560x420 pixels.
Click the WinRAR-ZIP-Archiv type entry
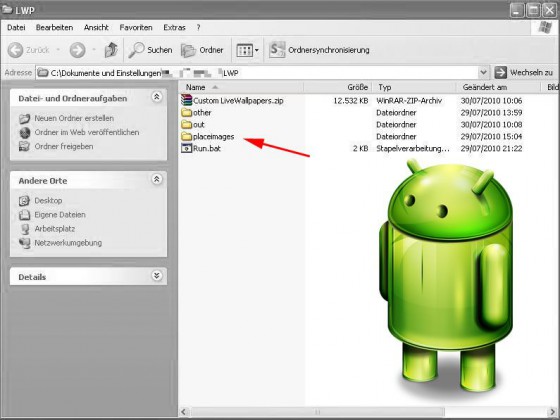409,101
